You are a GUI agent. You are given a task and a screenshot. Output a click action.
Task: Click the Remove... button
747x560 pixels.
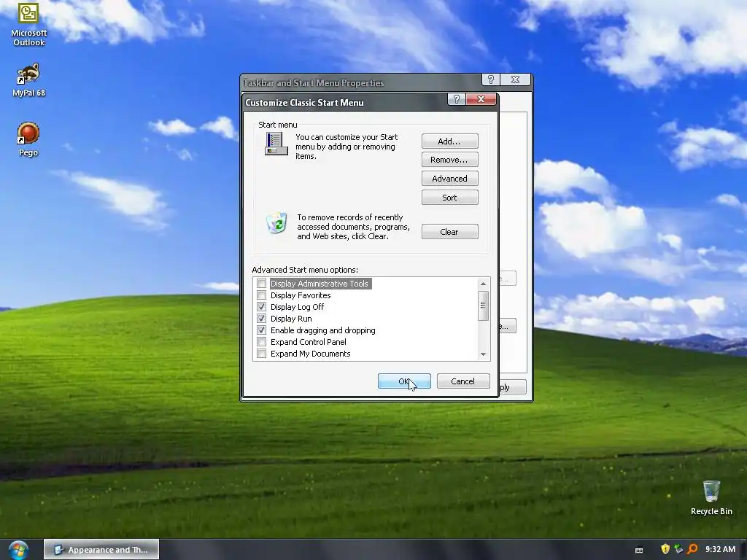point(449,160)
